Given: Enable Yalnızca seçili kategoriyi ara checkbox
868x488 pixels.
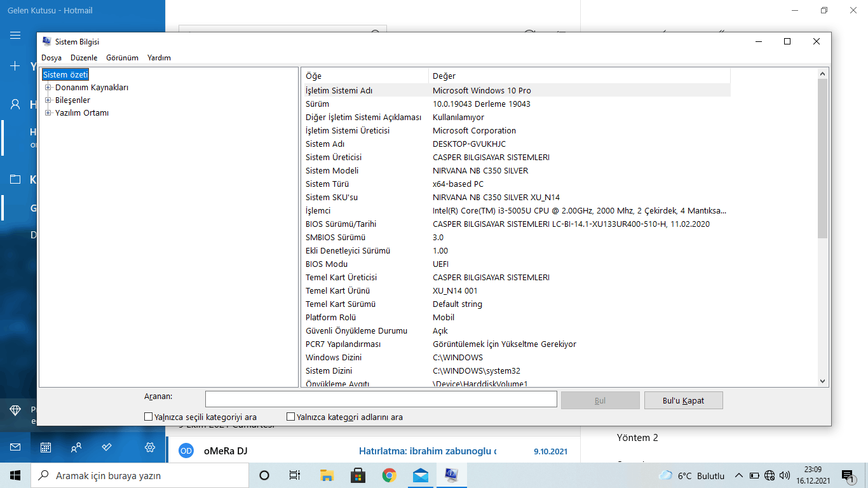Looking at the screenshot, I should tap(149, 417).
